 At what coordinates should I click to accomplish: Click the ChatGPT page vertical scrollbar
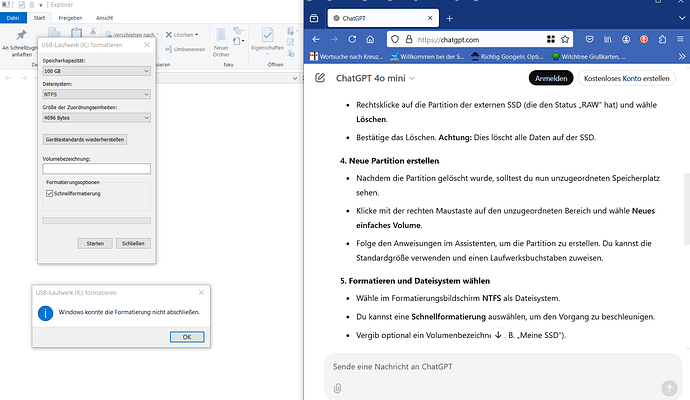click(x=686, y=209)
